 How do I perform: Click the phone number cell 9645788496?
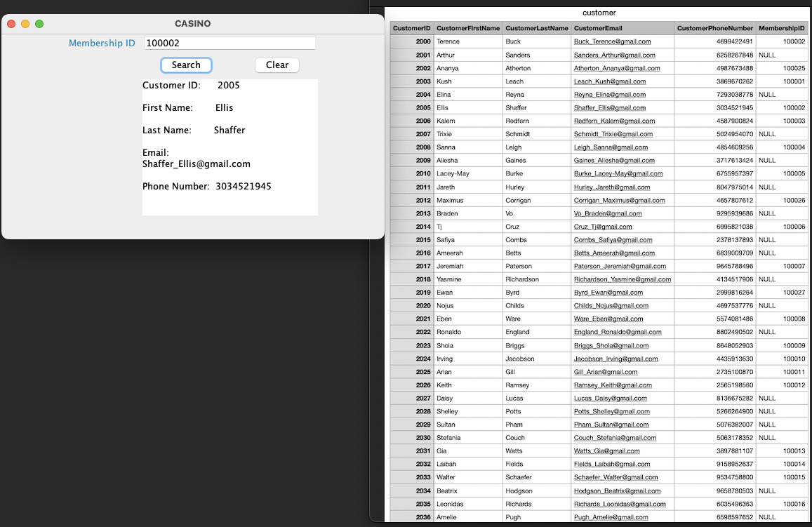point(714,266)
